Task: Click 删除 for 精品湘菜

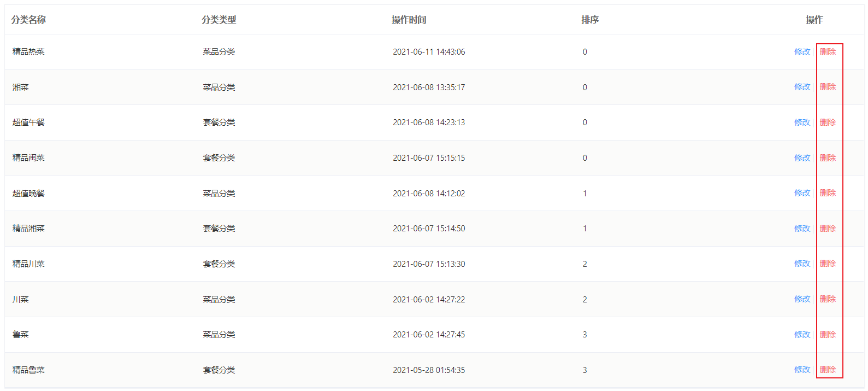Action: click(828, 229)
